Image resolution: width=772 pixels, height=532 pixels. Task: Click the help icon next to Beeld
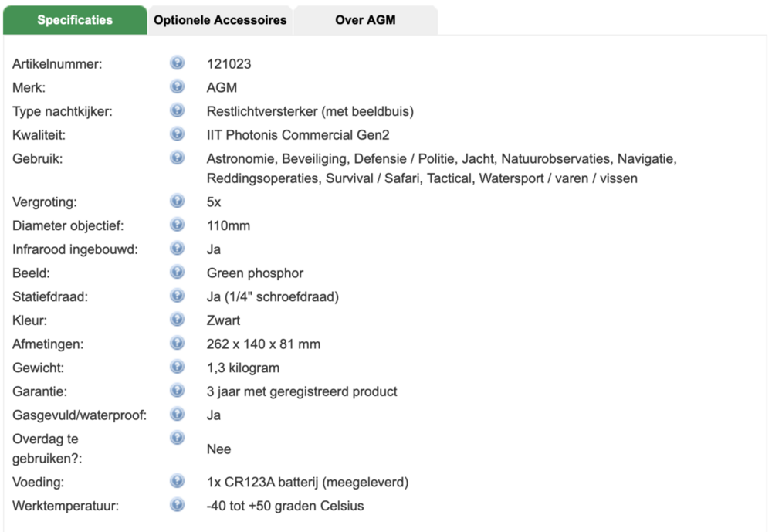pyautogui.click(x=178, y=273)
